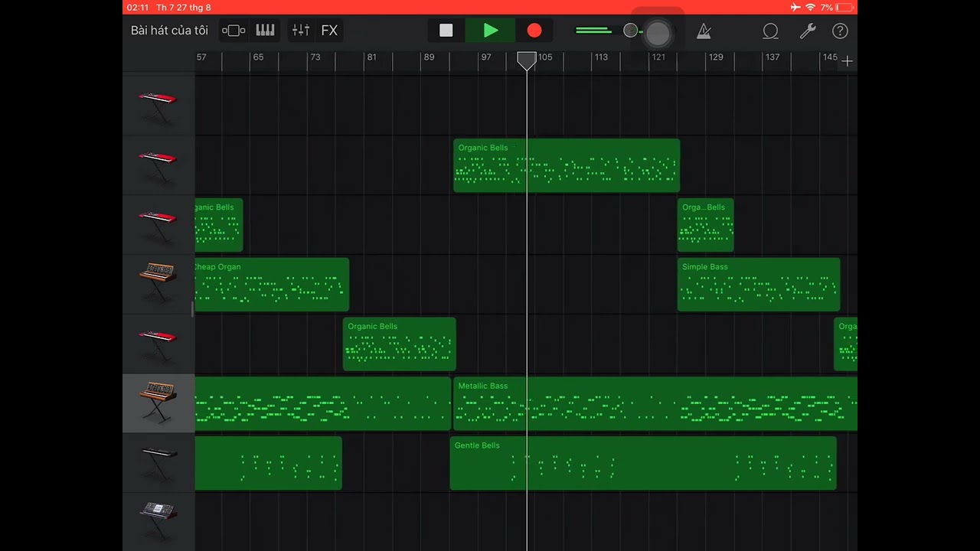This screenshot has height=551, width=980.
Task: Open the Loop Browser
Action: (770, 31)
